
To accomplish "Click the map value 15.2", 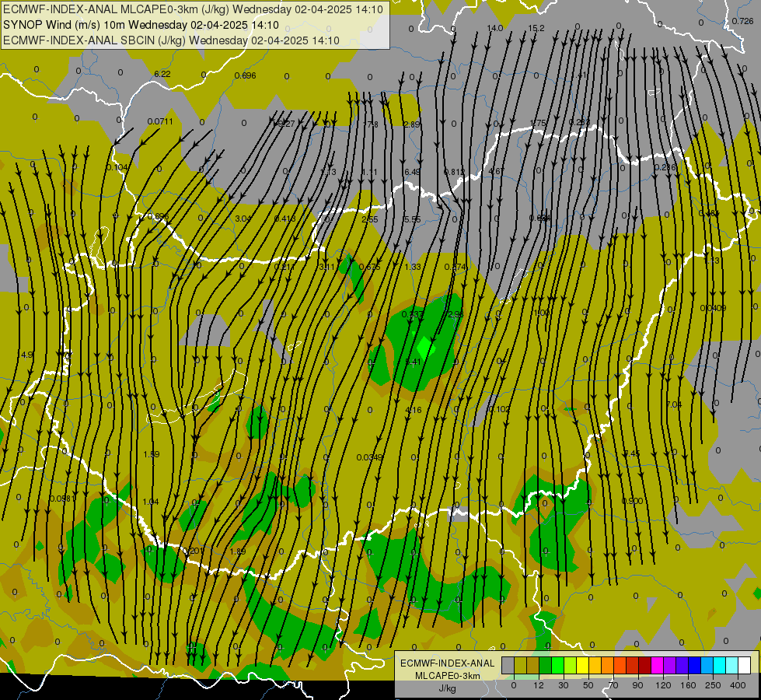I will 536,28.
